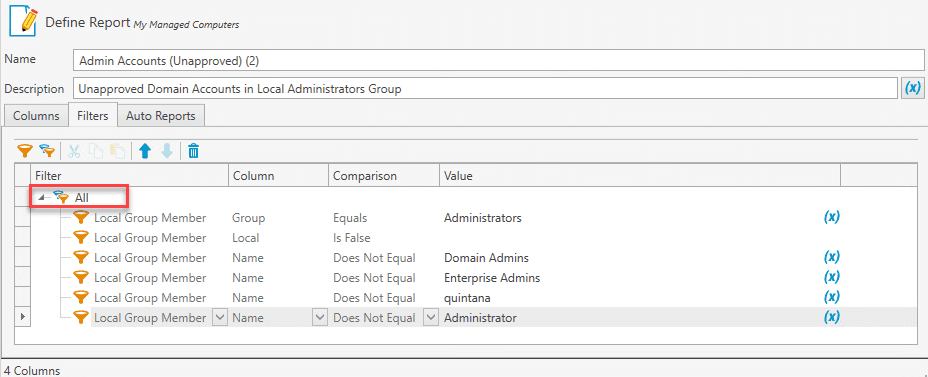Viewport: 928px width, 377px height.
Task: Click the Name input field
Action: (498, 60)
